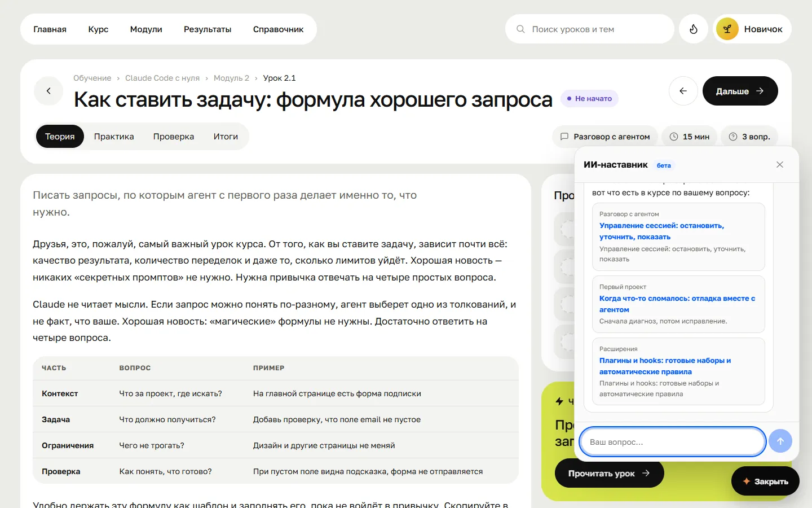
Task: Click the Дальше button
Action: pos(740,91)
